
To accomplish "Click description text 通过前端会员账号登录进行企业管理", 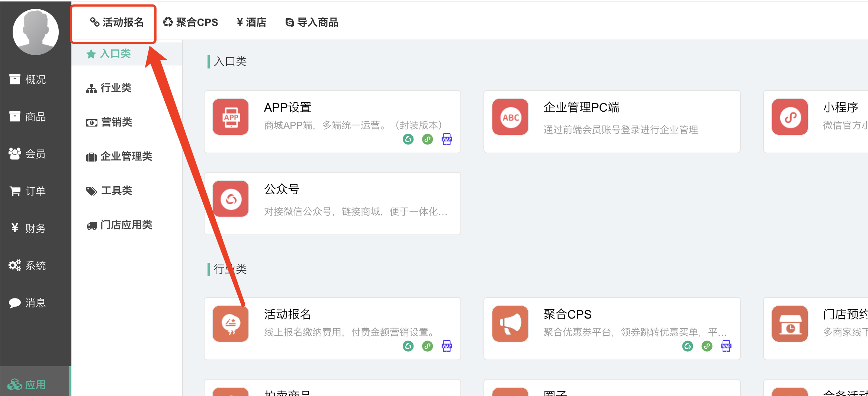I will tap(621, 130).
